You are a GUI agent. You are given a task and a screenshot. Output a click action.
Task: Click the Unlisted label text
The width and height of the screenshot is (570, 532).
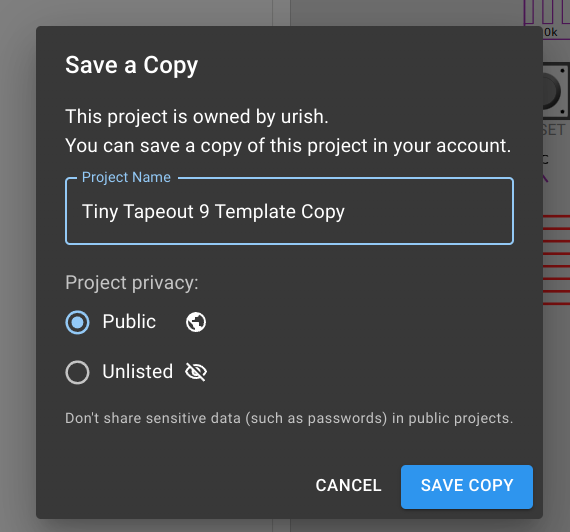coord(137,372)
